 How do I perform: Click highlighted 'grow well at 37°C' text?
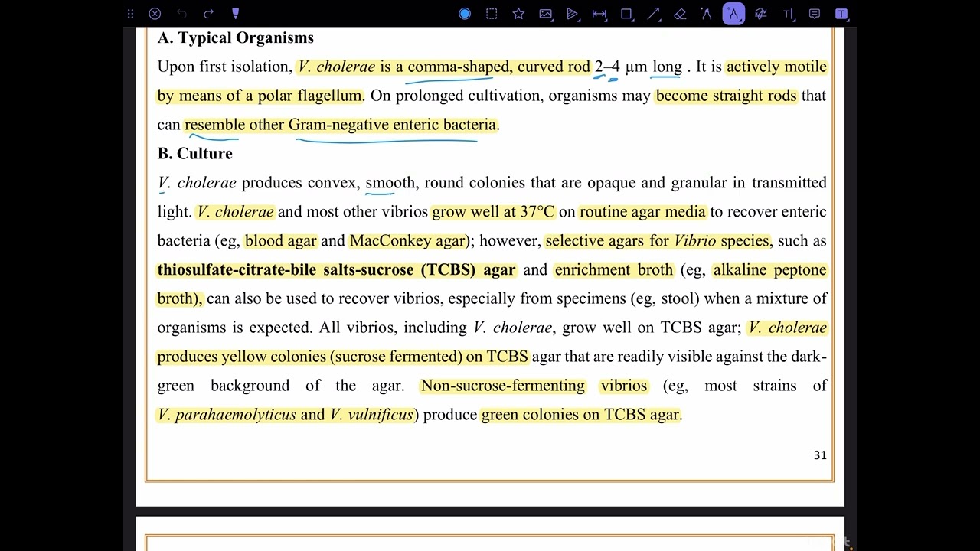pos(493,211)
